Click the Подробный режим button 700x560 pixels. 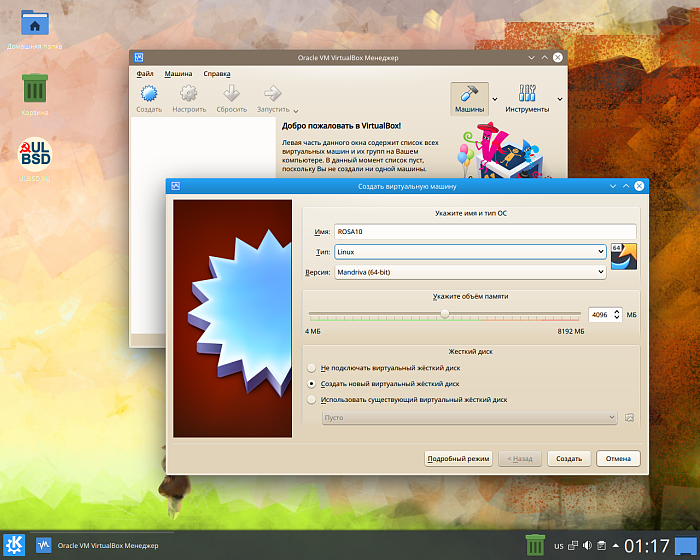tap(458, 459)
